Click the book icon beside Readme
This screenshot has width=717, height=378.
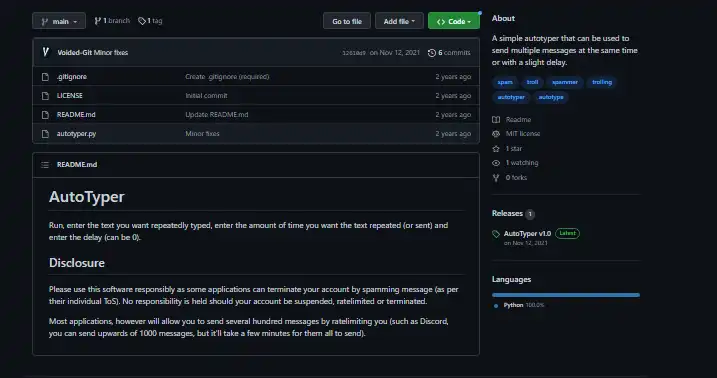coord(496,120)
